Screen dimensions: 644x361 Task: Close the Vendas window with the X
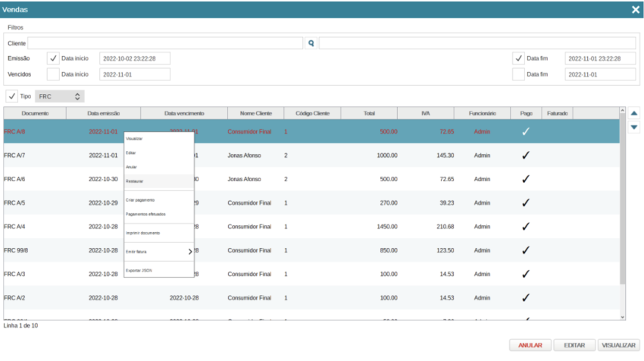click(x=635, y=9)
